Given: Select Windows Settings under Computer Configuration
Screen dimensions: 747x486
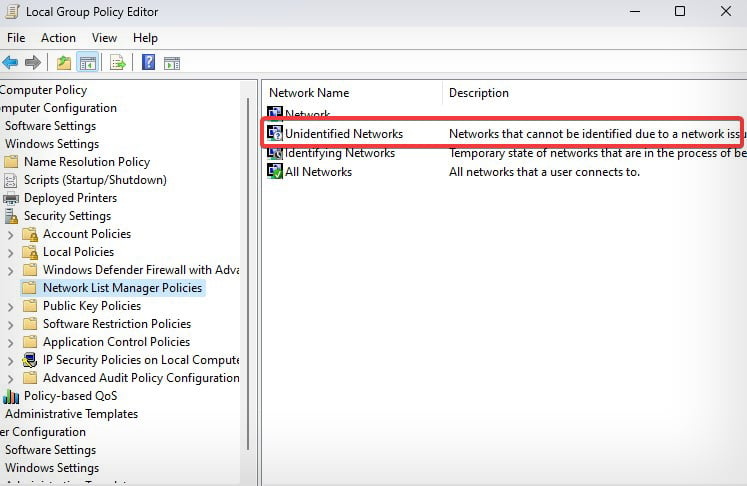Looking at the screenshot, I should click(52, 144).
